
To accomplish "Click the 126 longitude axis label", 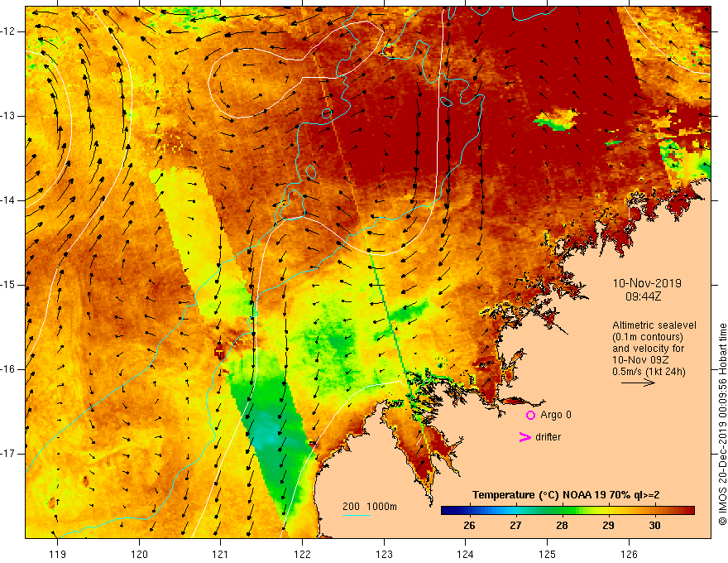I will tap(629, 554).
